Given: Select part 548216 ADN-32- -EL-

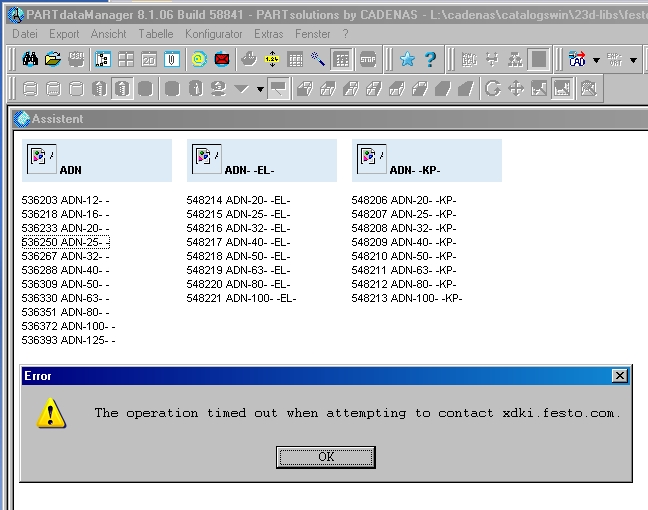Looking at the screenshot, I should pyautogui.click(x=238, y=229).
